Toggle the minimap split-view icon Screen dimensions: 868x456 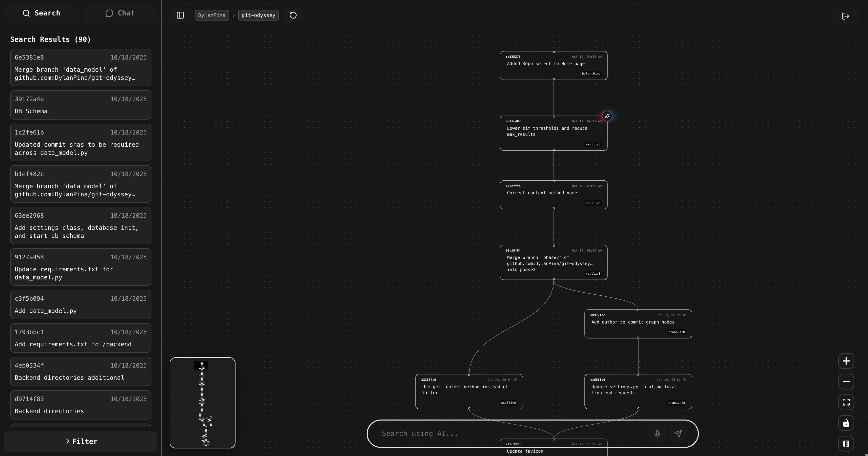pos(846,444)
